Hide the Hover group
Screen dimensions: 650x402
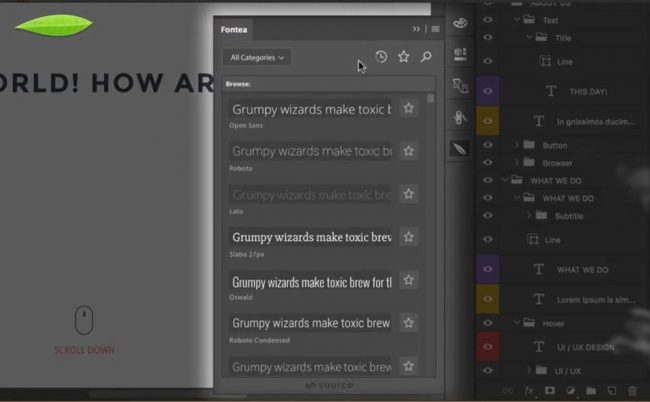pyautogui.click(x=488, y=323)
